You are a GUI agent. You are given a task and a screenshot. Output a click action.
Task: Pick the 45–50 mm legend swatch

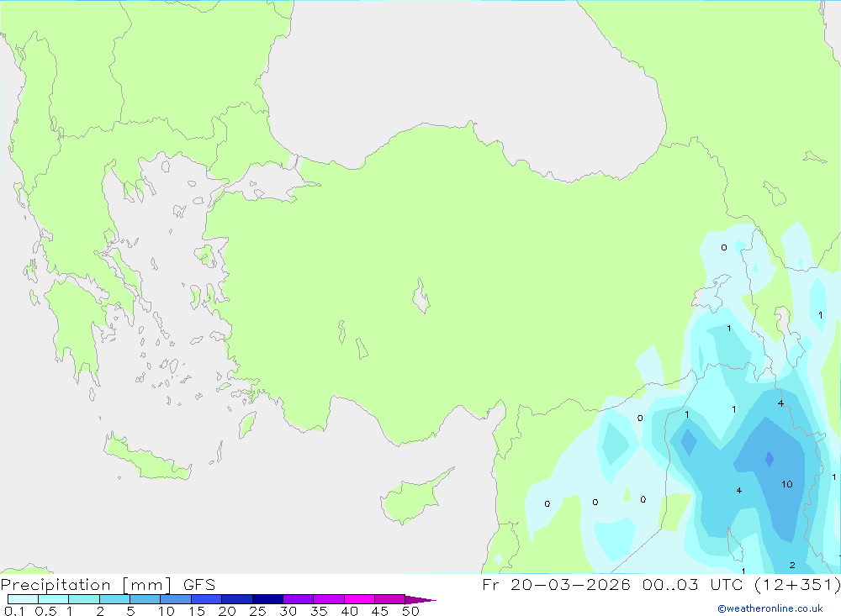389,599
